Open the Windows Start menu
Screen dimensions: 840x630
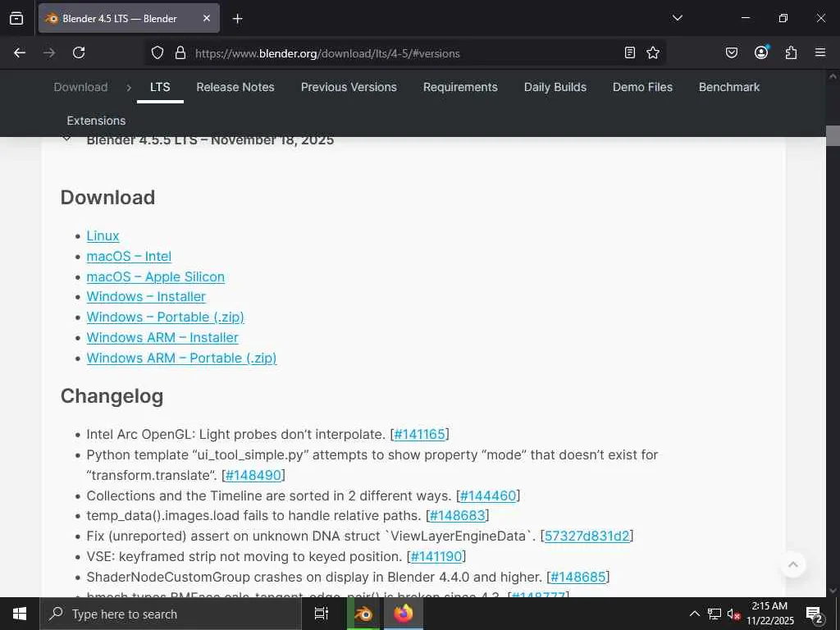pyautogui.click(x=20, y=614)
